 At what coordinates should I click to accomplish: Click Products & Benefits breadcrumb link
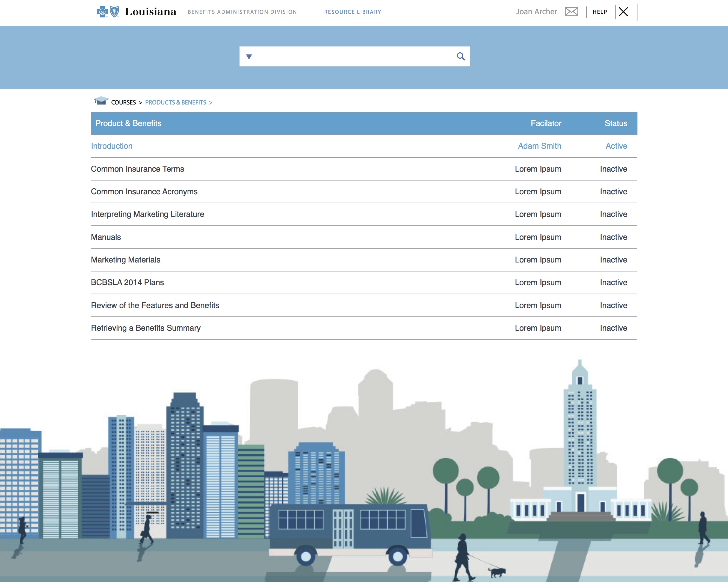click(x=176, y=103)
